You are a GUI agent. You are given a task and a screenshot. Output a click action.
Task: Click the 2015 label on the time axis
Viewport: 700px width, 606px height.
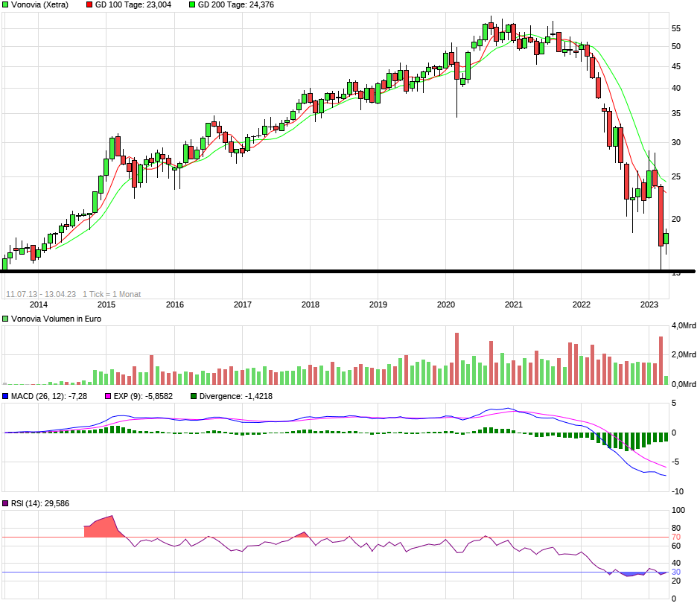[x=106, y=304]
